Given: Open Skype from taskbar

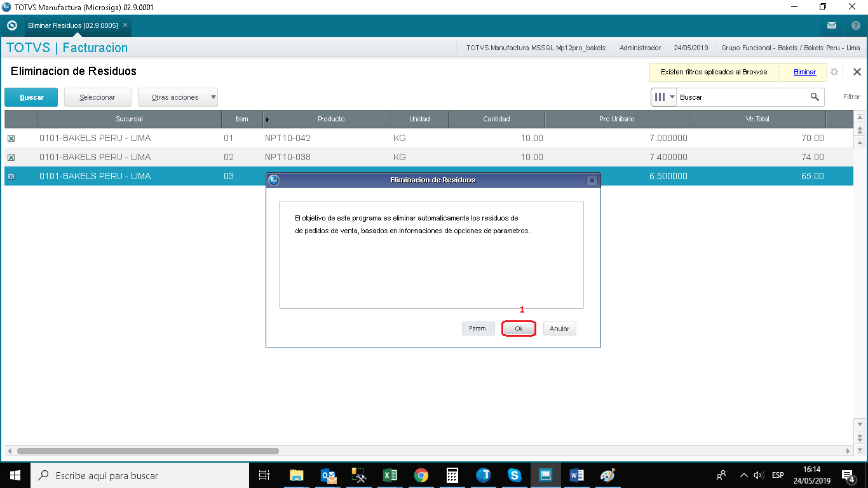Looking at the screenshot, I should (x=515, y=475).
